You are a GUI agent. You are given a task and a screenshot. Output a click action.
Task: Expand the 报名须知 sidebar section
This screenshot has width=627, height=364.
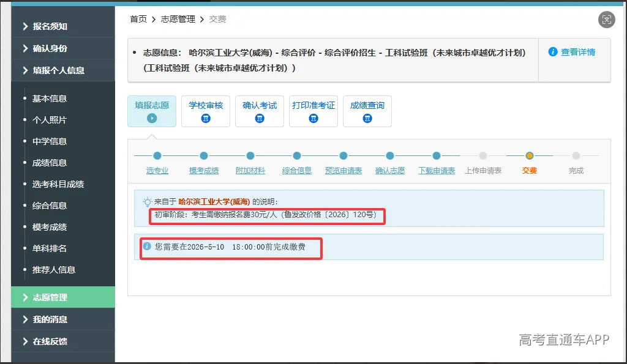(63, 26)
